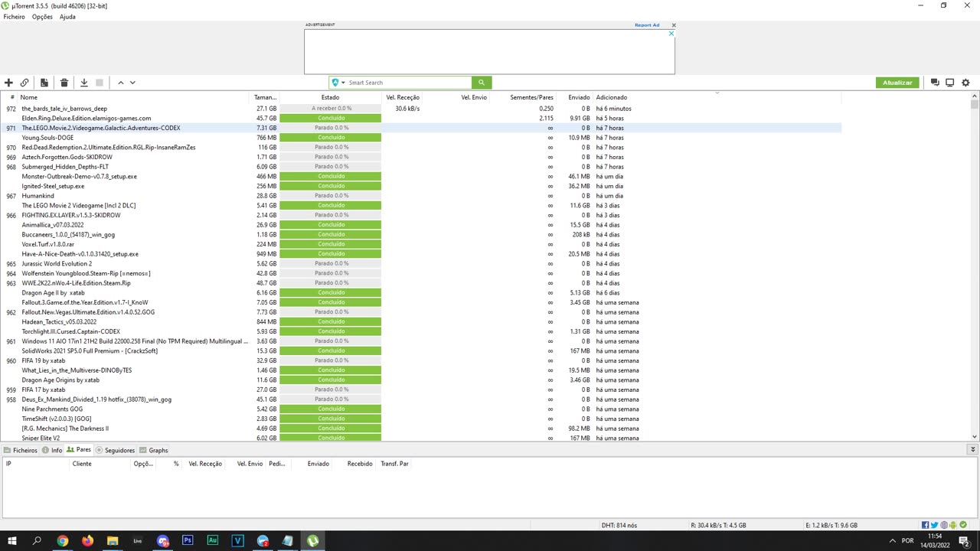
Task: Select the Elden.Ring.Deluxe.Edition torrent row
Action: pos(421,119)
